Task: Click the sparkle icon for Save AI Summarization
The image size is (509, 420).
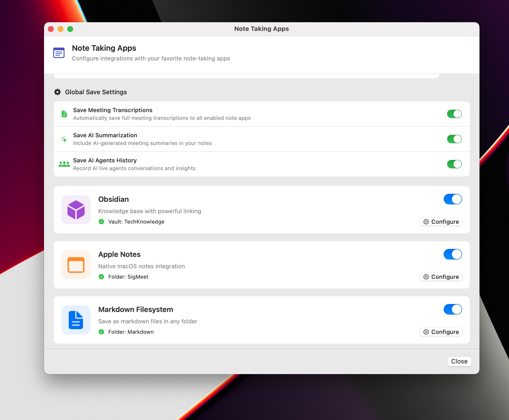Action: point(64,139)
